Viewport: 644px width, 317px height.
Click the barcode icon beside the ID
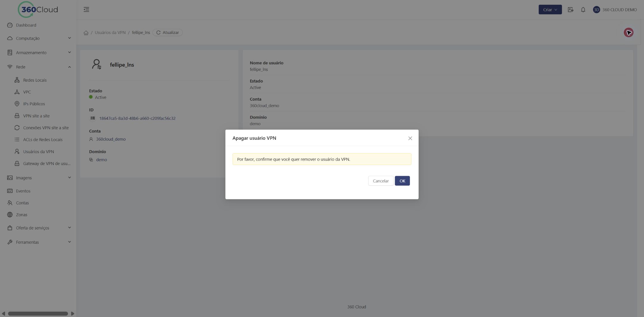92,118
